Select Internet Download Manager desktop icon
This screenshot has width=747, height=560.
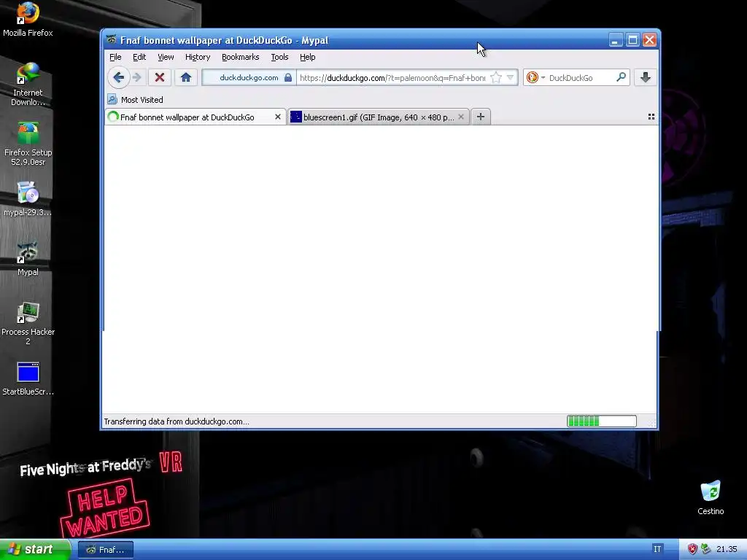[x=28, y=85]
